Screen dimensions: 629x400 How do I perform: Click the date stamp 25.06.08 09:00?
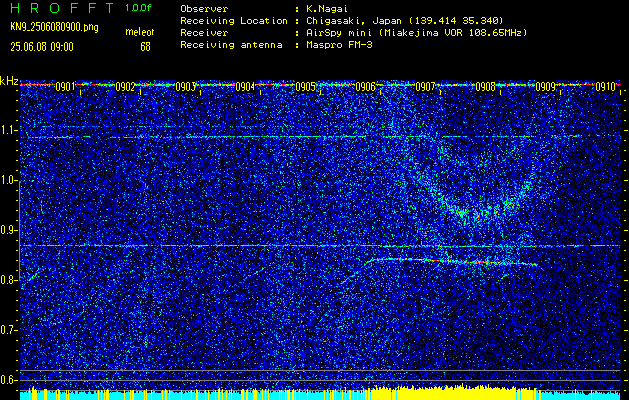point(42,47)
